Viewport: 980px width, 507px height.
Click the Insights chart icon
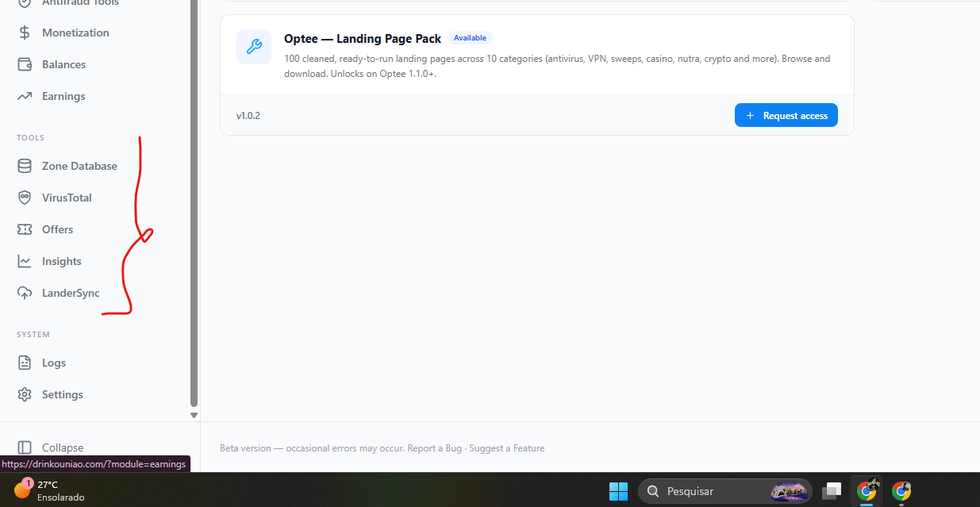pos(25,261)
